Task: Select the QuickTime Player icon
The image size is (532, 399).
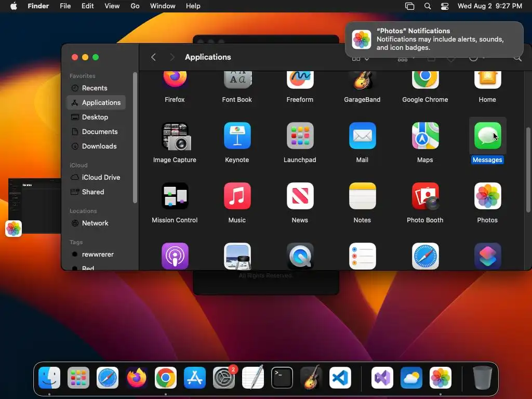Action: tap(300, 256)
